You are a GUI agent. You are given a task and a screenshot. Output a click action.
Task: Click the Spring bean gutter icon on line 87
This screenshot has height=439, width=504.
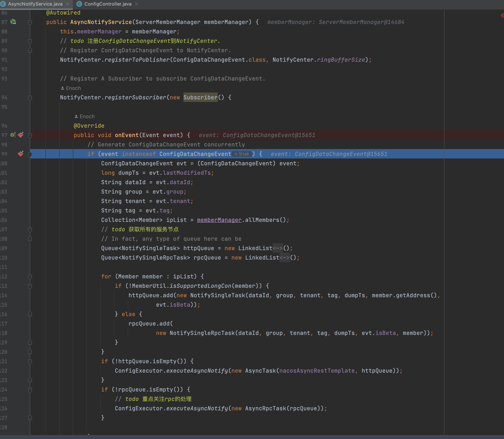coord(13,22)
